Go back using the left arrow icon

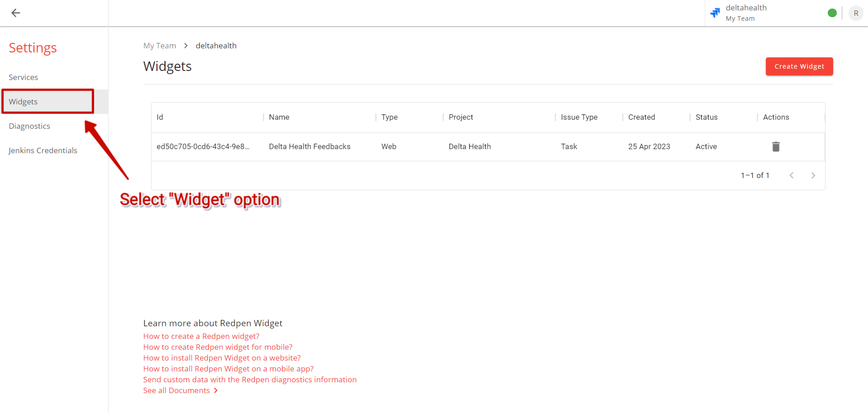(16, 13)
